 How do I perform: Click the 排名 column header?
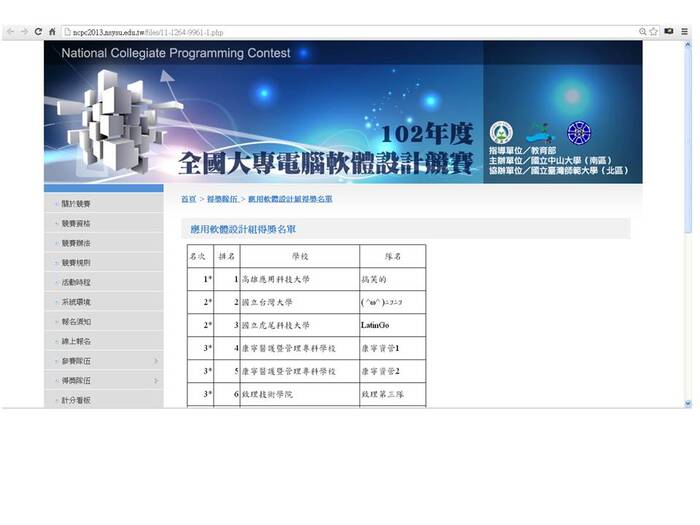[226, 256]
